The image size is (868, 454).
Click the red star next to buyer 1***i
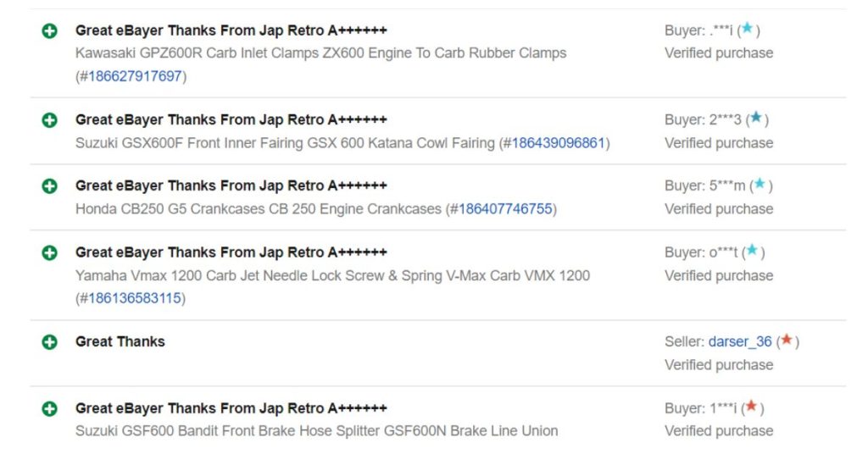[x=751, y=407]
